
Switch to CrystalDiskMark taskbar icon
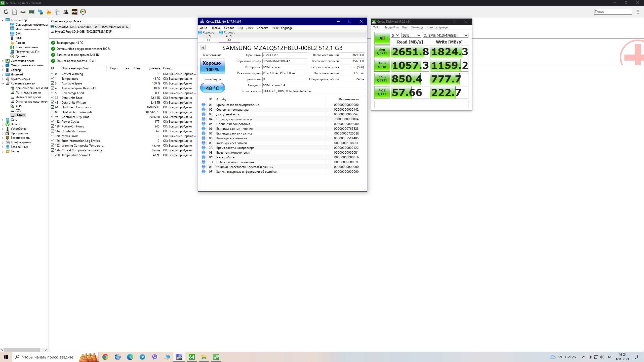click(216, 357)
